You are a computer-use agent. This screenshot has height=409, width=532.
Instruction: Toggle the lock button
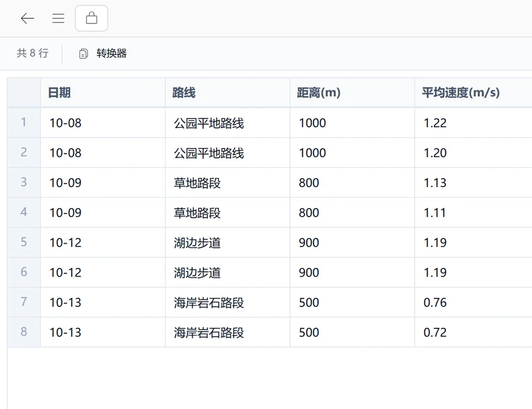[x=91, y=18]
